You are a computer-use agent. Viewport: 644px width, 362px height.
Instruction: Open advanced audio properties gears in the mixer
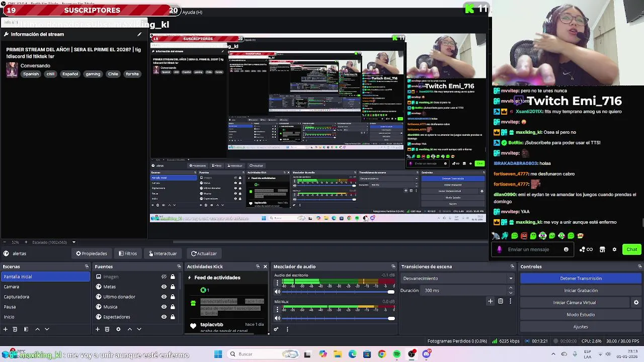coord(276,329)
